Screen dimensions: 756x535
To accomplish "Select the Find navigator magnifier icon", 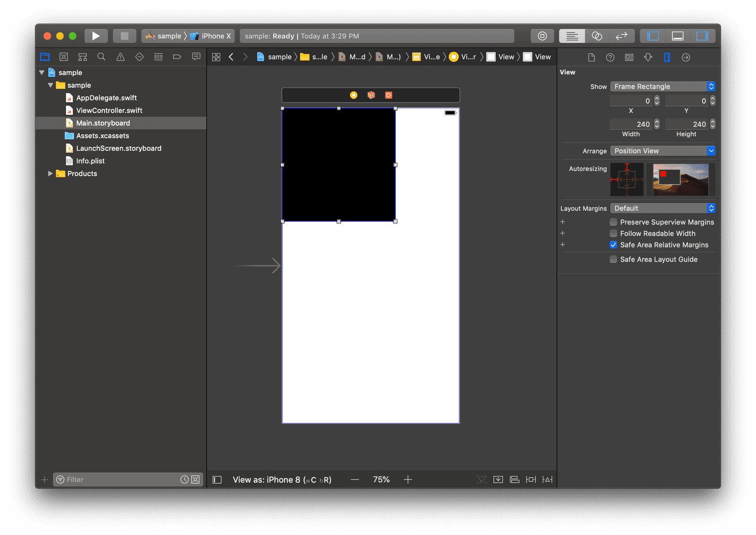I will coord(101,57).
